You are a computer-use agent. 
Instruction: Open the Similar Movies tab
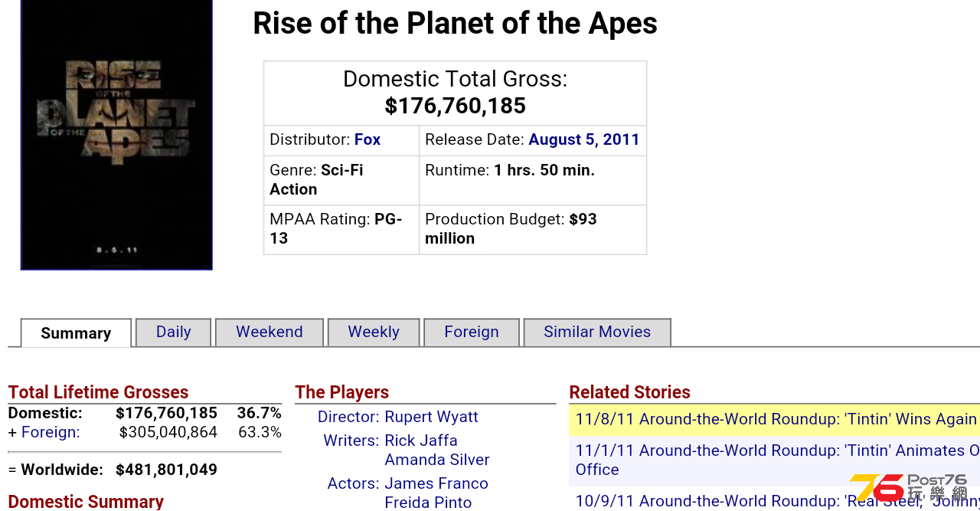597,332
